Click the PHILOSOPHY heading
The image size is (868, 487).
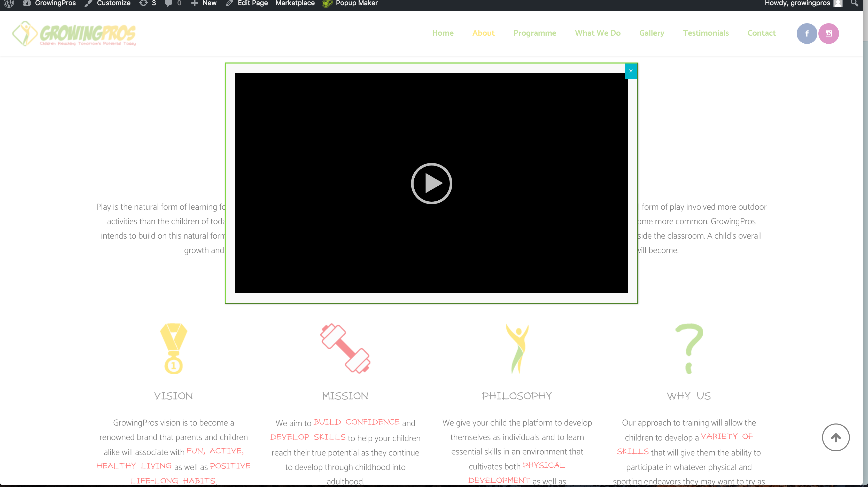pos(517,396)
